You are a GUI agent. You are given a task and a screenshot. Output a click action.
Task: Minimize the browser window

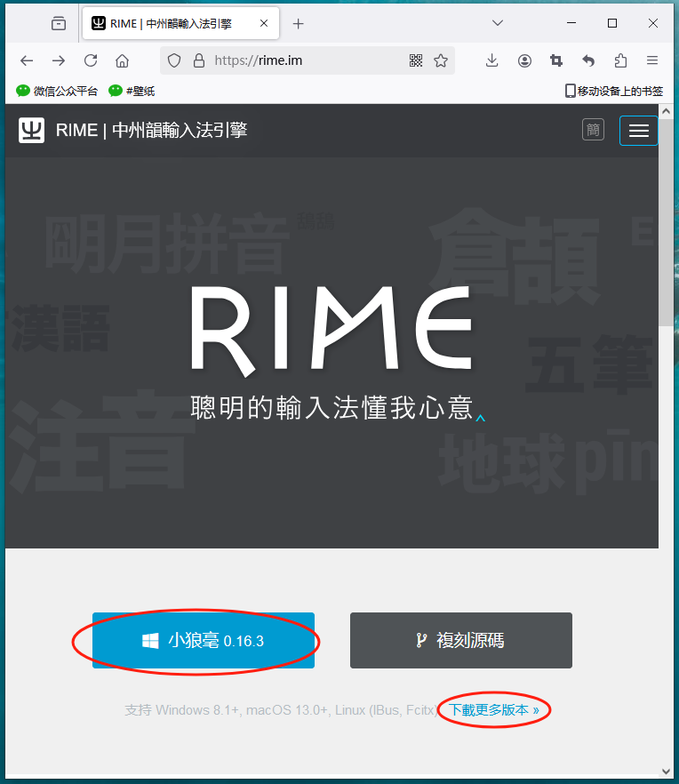571,23
